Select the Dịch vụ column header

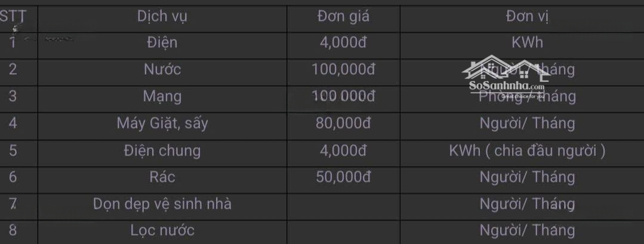tap(162, 16)
